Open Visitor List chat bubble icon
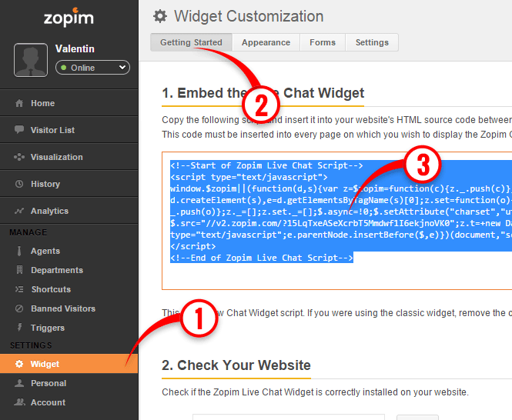 [x=19, y=130]
